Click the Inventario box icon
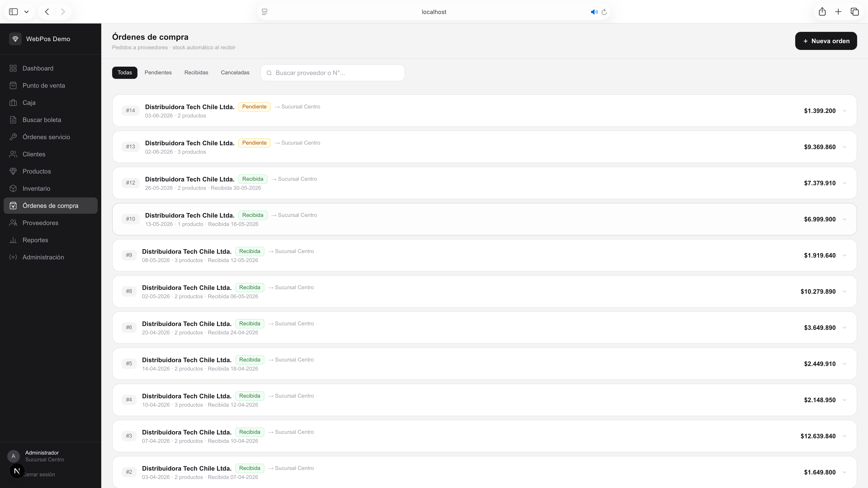The width and height of the screenshot is (868, 488). (x=13, y=189)
